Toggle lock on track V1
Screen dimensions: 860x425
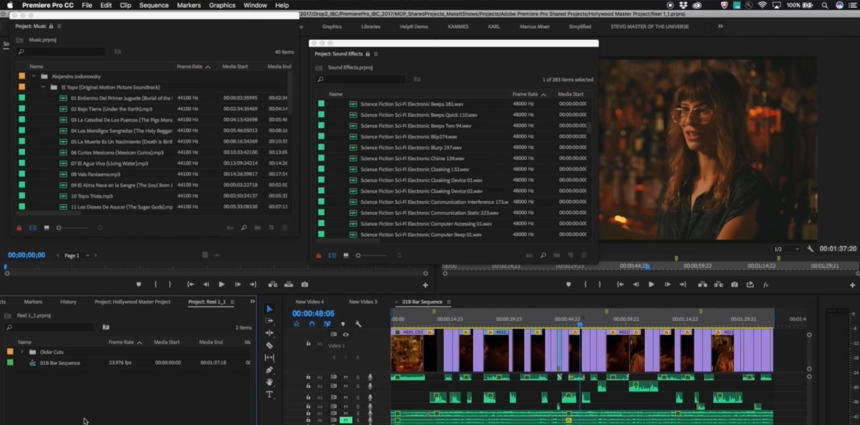[x=308, y=344]
